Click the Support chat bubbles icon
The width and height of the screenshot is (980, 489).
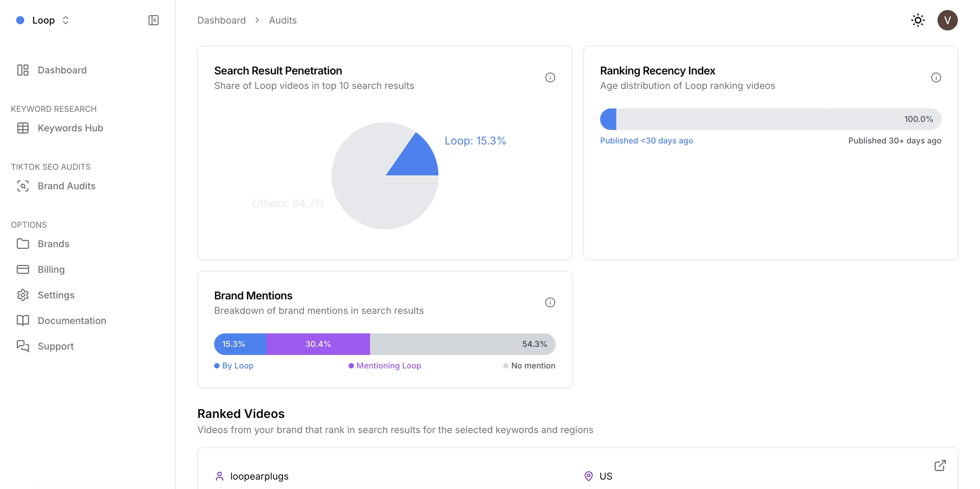pyautogui.click(x=23, y=346)
